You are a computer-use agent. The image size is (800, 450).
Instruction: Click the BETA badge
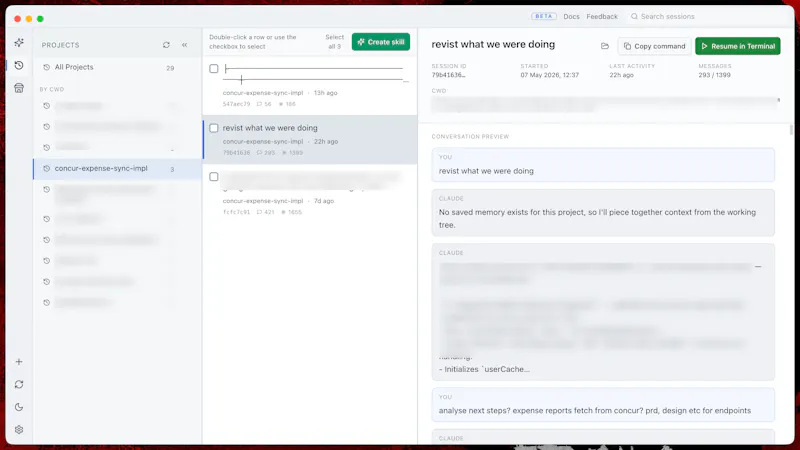coord(544,16)
